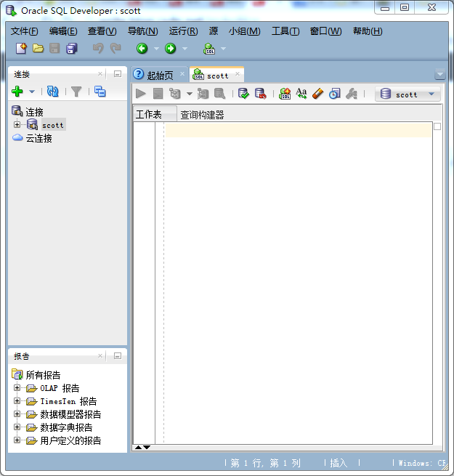Click the Run Script icon
Viewport: 454px width, 476px height.
coord(158,94)
